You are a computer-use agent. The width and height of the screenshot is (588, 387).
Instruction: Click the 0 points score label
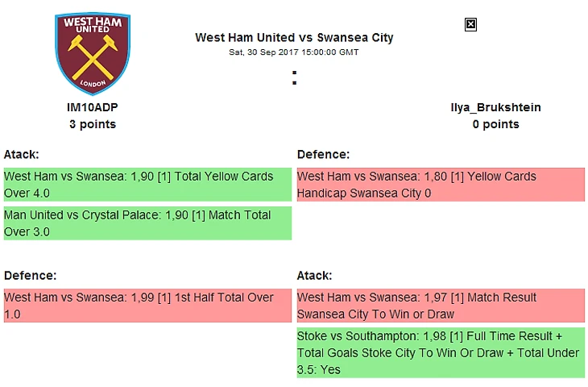point(495,124)
